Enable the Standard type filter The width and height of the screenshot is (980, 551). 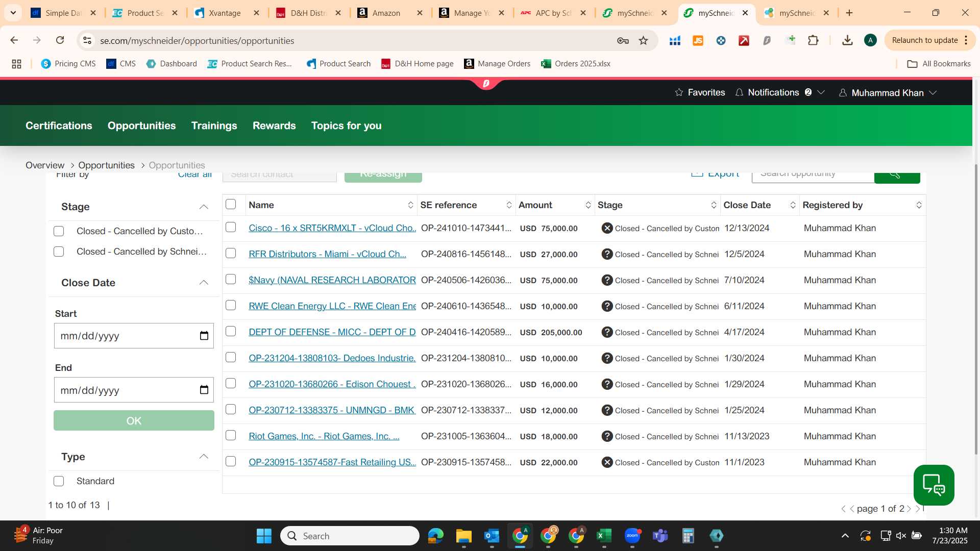59,481
